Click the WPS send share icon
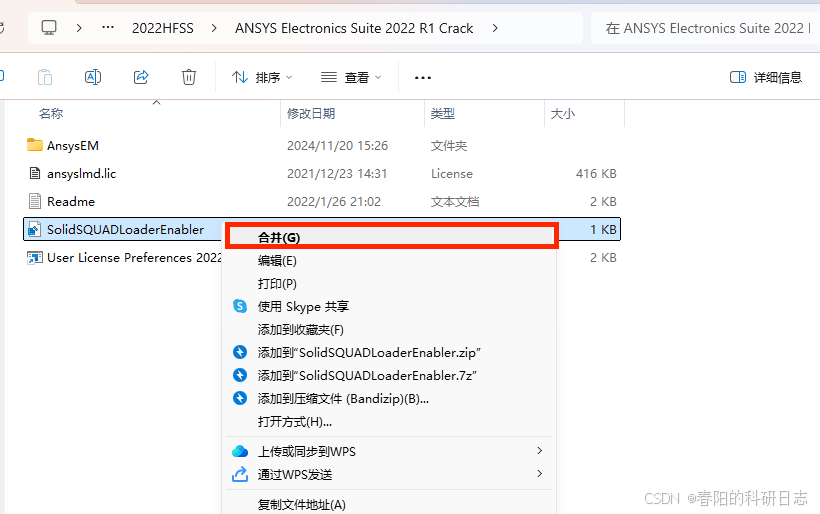Image resolution: width=820 pixels, height=514 pixels. (240, 474)
